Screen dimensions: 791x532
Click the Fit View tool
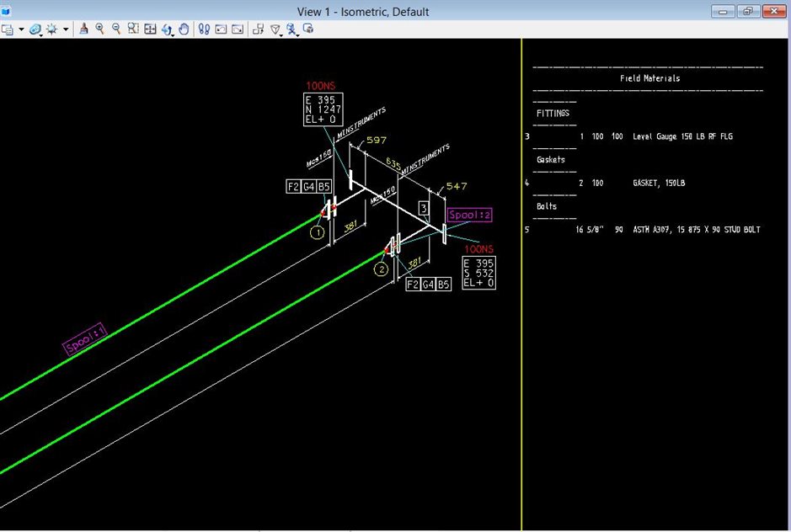tap(150, 29)
